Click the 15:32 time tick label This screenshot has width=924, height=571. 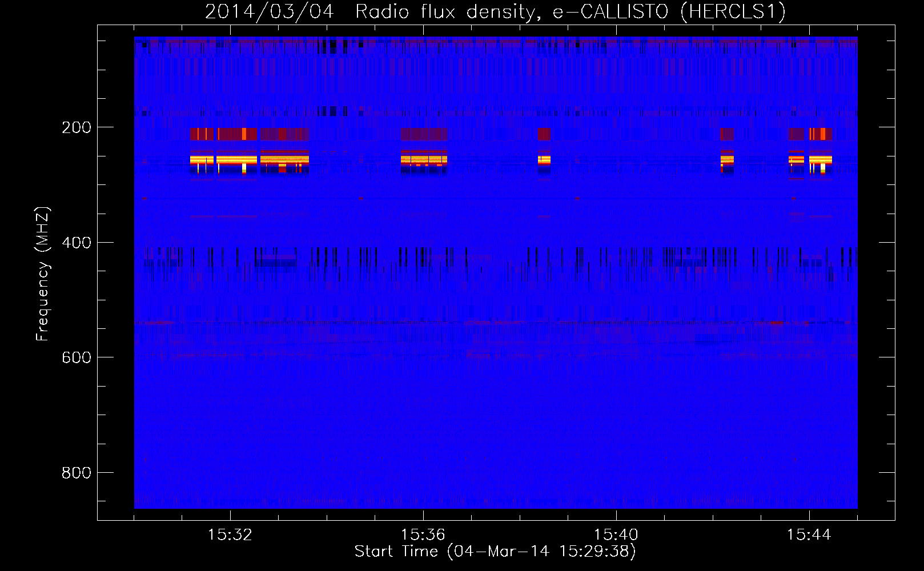click(230, 535)
